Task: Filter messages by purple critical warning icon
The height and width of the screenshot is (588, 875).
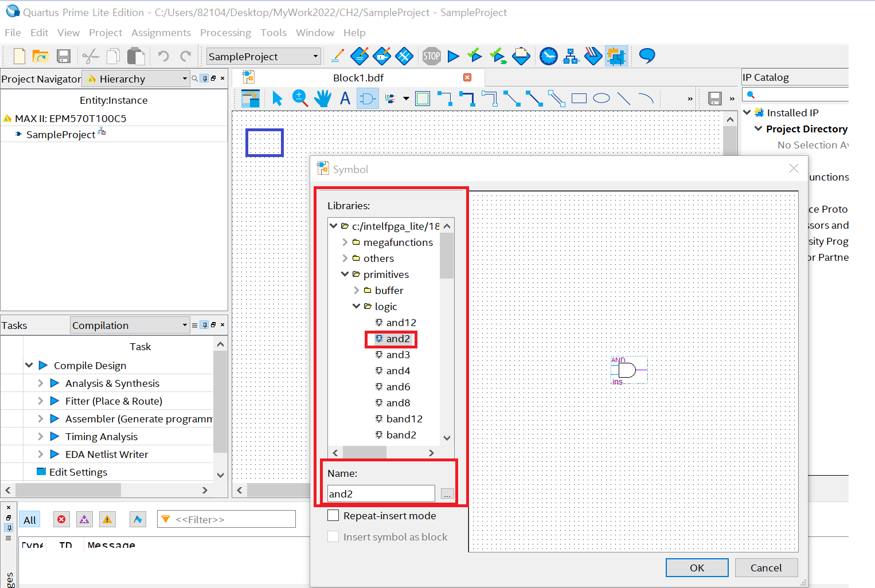Action: (x=84, y=519)
